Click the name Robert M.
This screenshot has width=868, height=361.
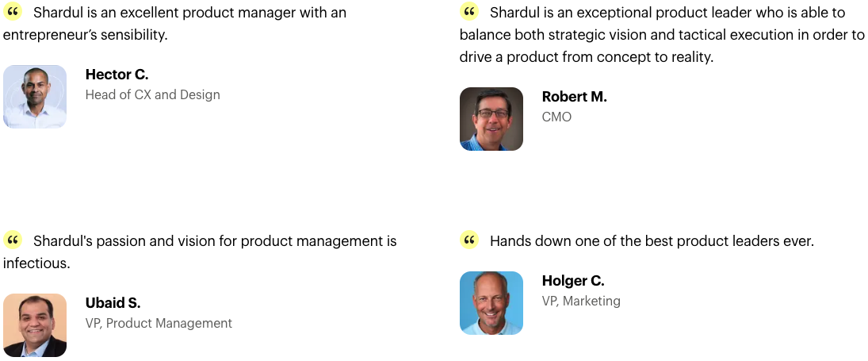(x=574, y=97)
